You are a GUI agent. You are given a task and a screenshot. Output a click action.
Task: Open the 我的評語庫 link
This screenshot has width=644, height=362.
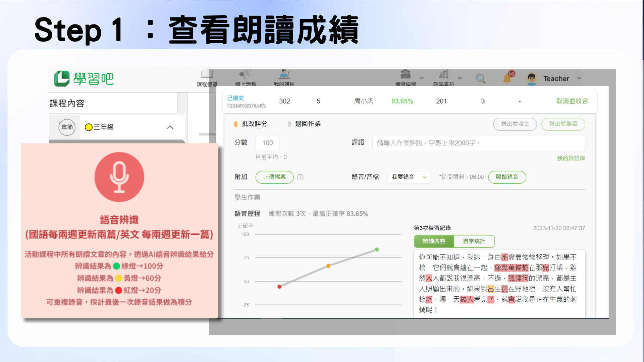571,158
